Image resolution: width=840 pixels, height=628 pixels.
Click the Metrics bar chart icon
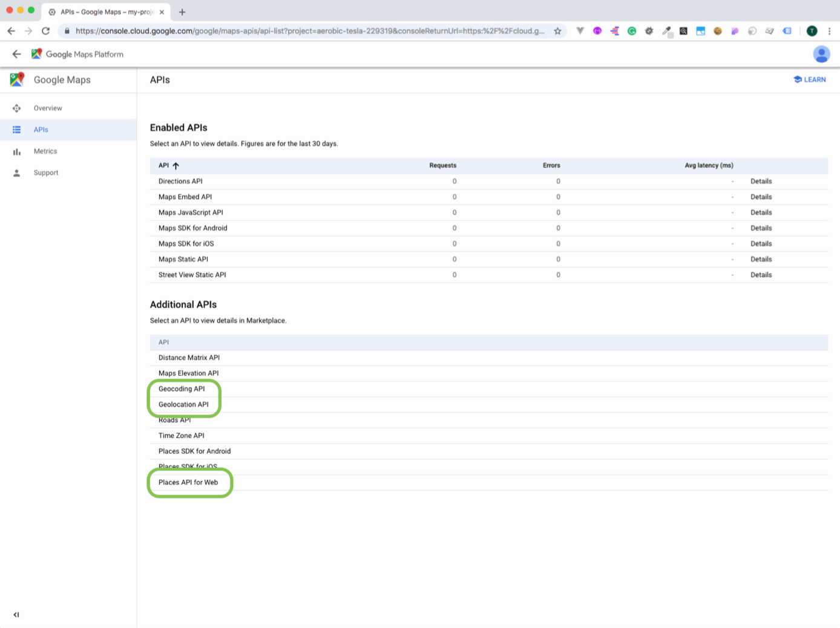(x=16, y=151)
